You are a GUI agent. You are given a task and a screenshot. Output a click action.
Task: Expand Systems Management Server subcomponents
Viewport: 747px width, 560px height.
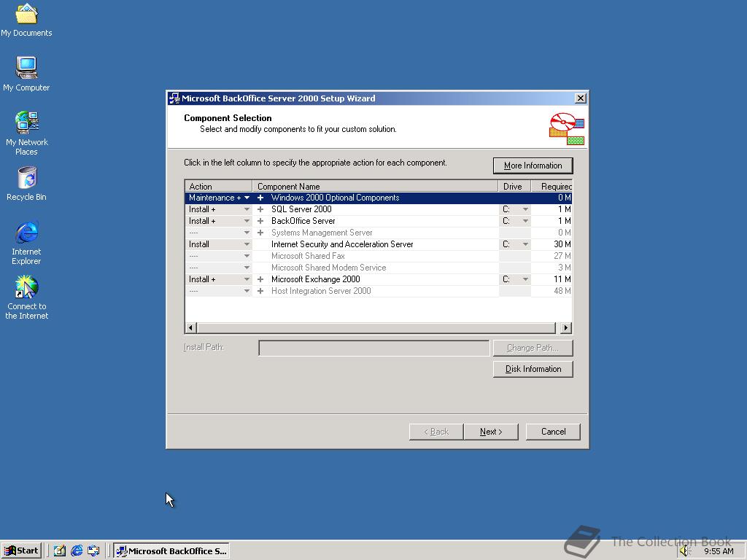pyautogui.click(x=260, y=233)
